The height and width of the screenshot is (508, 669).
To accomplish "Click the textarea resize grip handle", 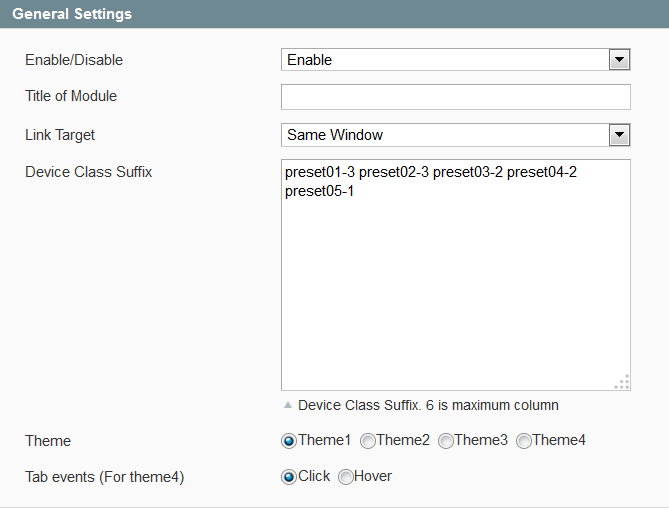I will click(x=622, y=382).
